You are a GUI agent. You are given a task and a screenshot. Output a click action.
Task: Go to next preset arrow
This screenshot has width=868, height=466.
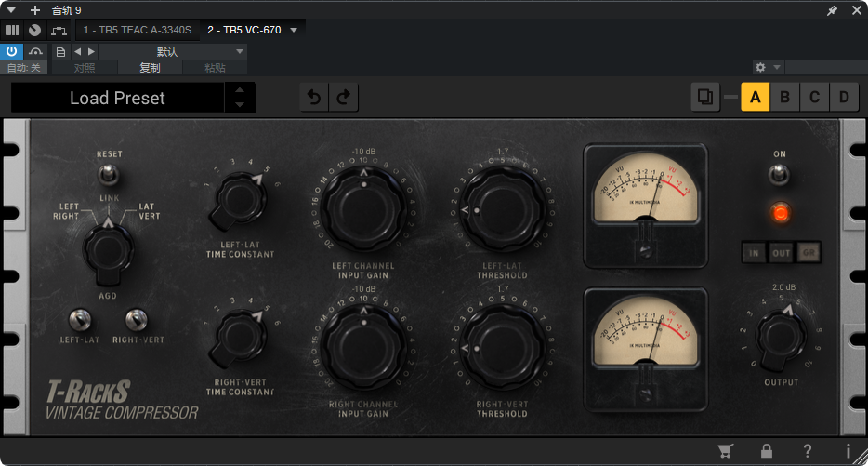point(91,51)
